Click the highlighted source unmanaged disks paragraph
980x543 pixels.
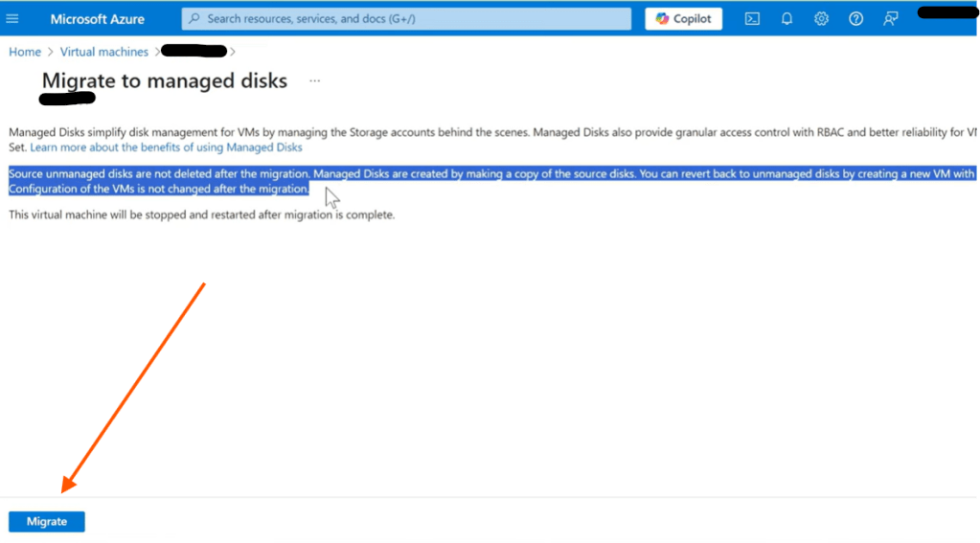(383, 174)
